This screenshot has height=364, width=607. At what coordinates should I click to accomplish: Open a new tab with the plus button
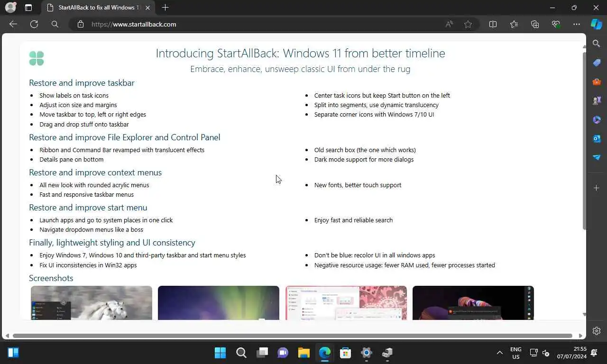point(165,8)
